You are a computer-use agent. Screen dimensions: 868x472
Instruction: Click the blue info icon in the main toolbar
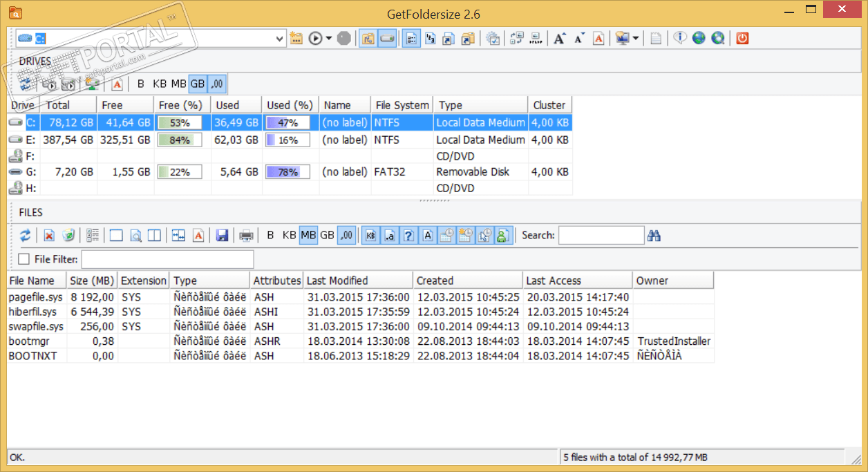tap(680, 39)
